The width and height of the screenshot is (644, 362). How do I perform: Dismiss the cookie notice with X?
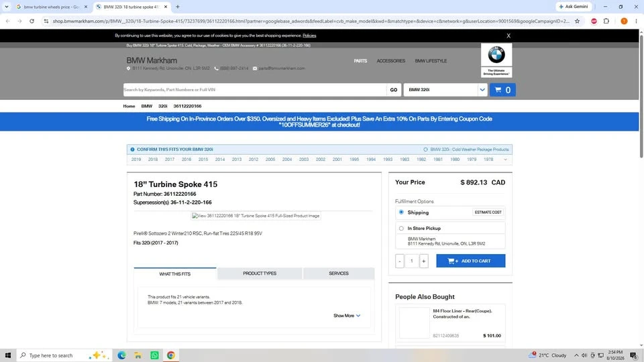(508, 36)
